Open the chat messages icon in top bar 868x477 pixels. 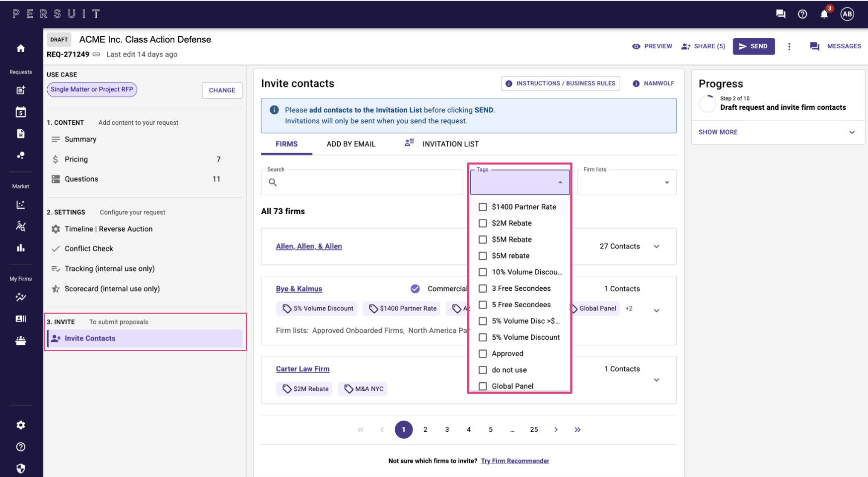(x=781, y=14)
